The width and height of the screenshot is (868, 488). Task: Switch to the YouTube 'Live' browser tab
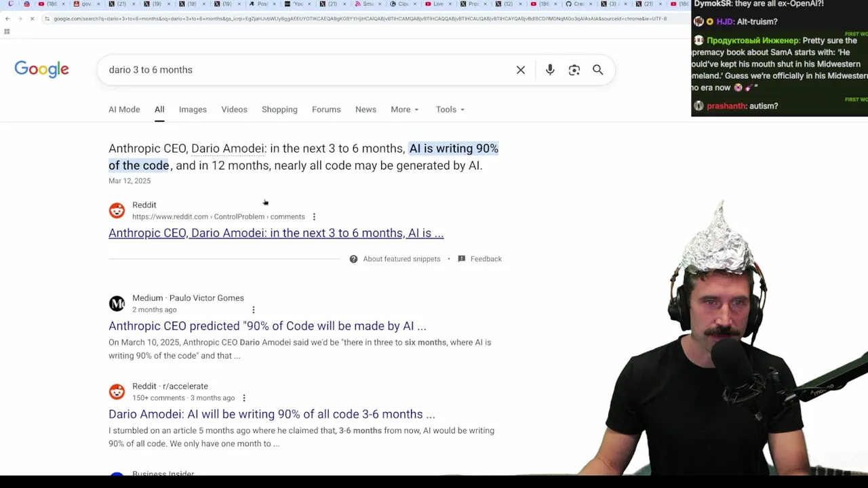[437, 4]
